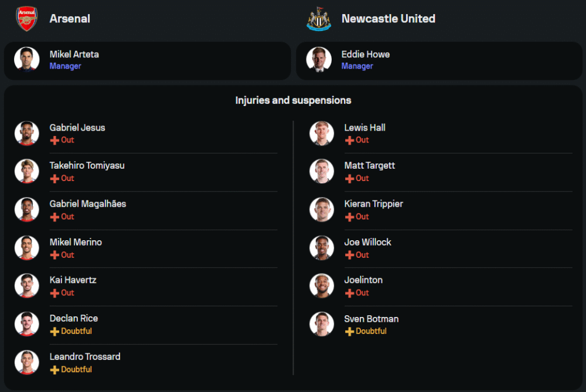Click Lewis Hall's red injury cross icon
The image size is (586, 392).
[349, 141]
